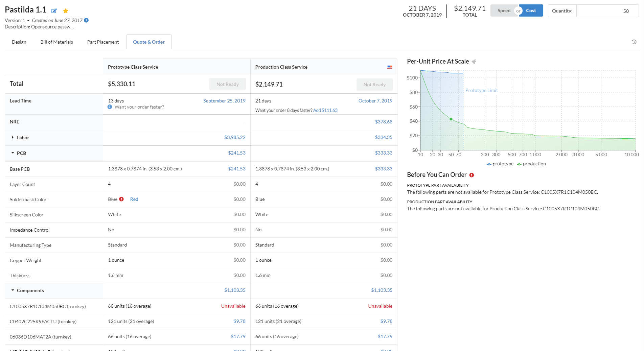Click the red warning icon by Before You Can Order
Screen dimensions: 644x351
tap(471, 175)
